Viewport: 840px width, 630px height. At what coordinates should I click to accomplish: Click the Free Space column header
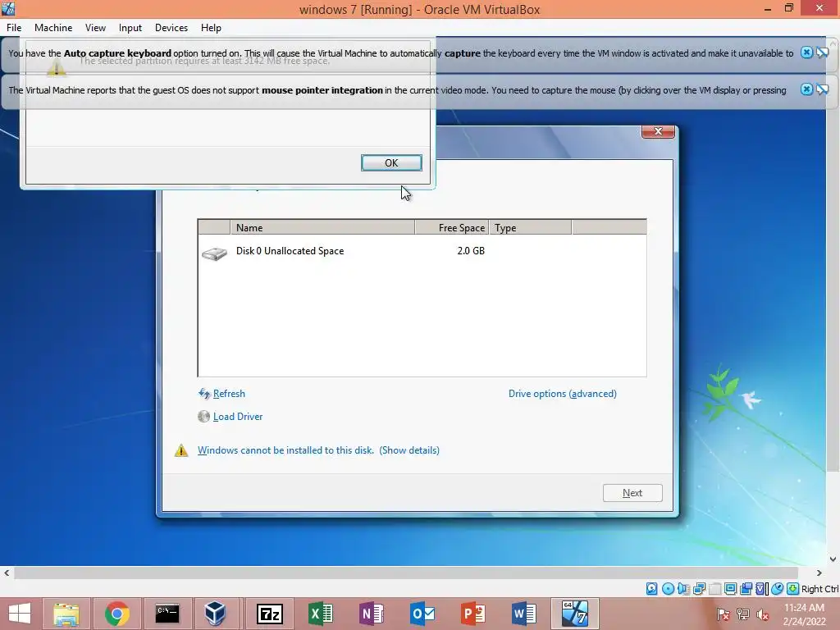452,228
